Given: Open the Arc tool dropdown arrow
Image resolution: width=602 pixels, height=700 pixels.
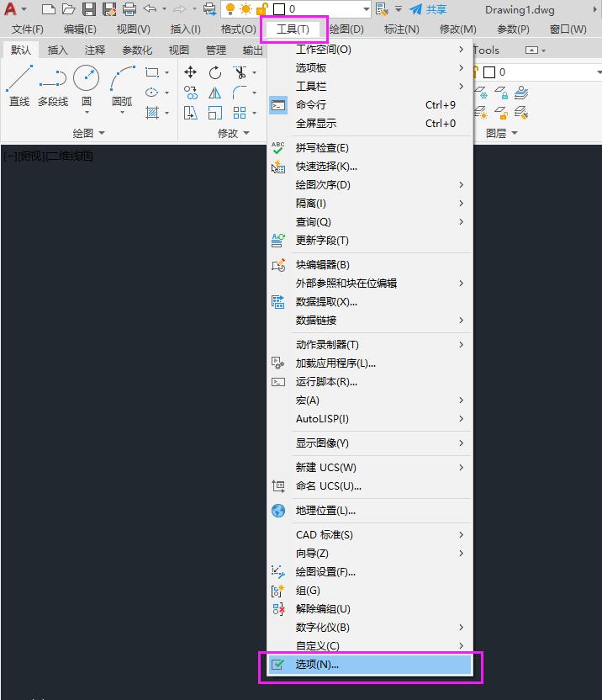Looking at the screenshot, I should click(122, 113).
